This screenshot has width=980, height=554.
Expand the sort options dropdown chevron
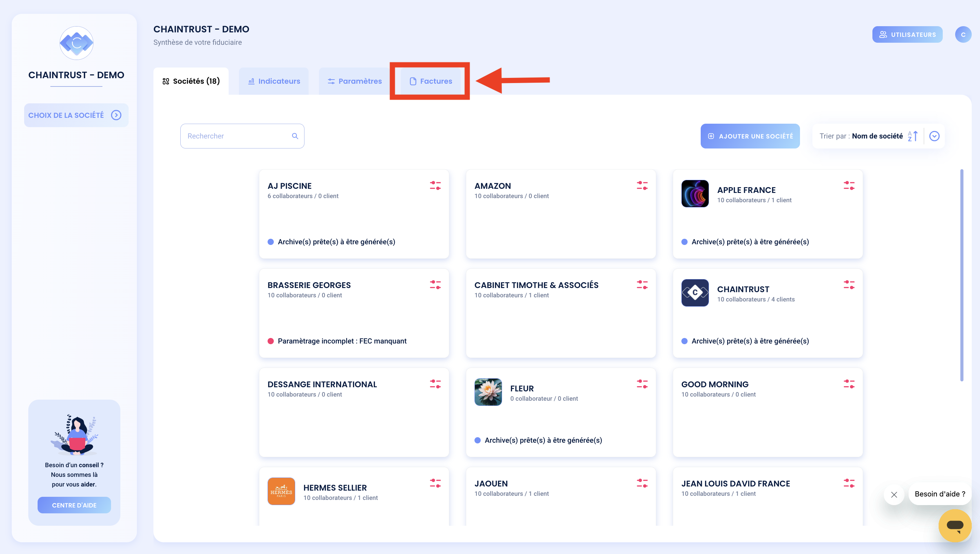point(934,136)
